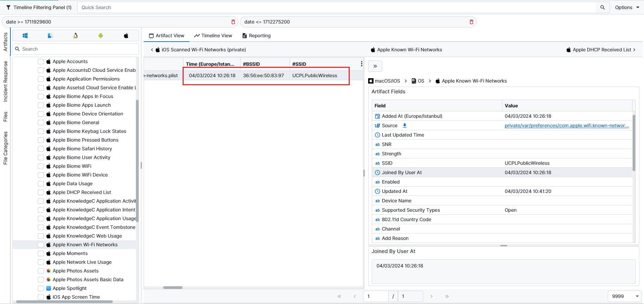
Task: Open the Reporting tab
Action: pos(256,36)
